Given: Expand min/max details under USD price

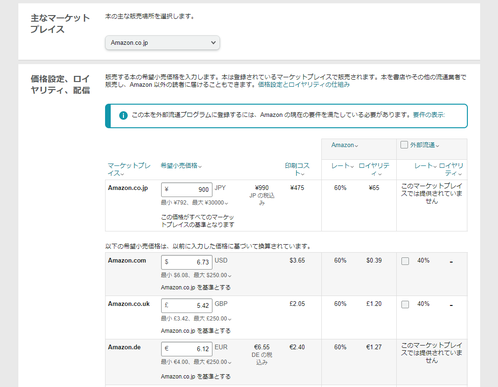Looking at the screenshot, I should pos(196,275).
